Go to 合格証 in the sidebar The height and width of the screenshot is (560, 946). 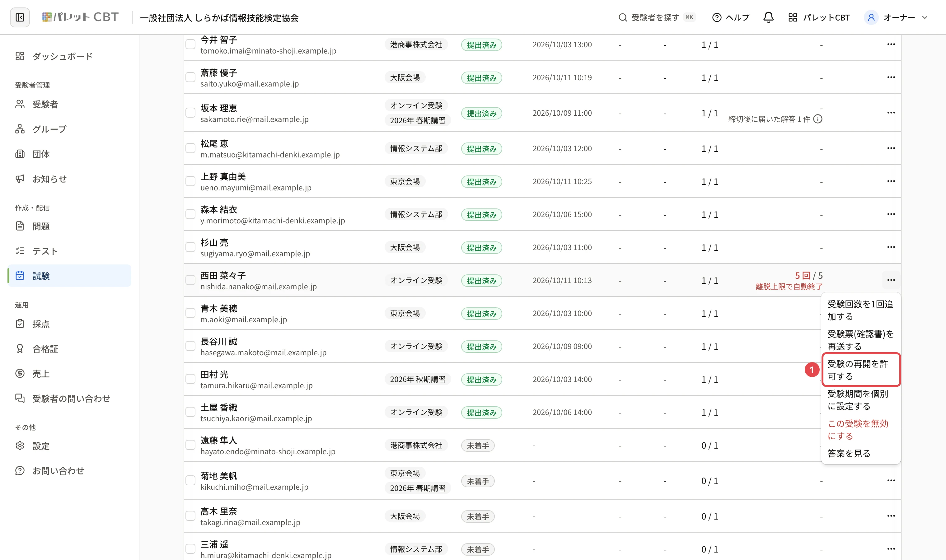coord(69,349)
